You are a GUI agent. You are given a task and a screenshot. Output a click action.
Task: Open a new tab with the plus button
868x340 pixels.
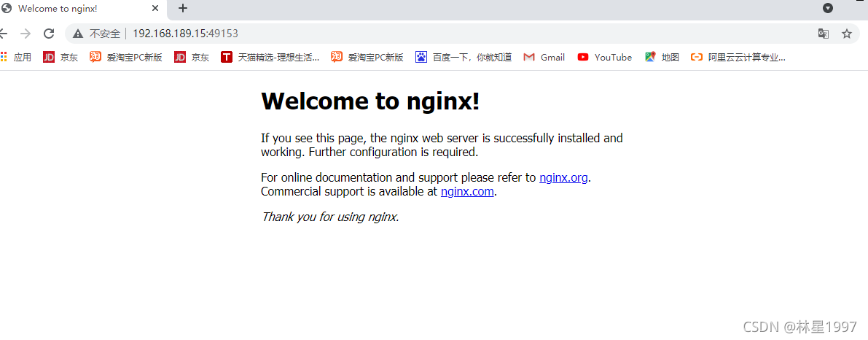point(183,8)
